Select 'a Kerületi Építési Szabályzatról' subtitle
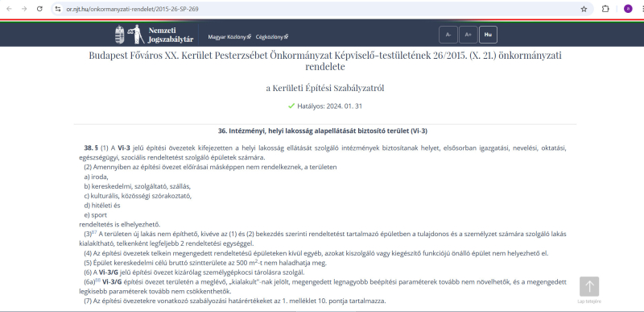 click(325, 88)
